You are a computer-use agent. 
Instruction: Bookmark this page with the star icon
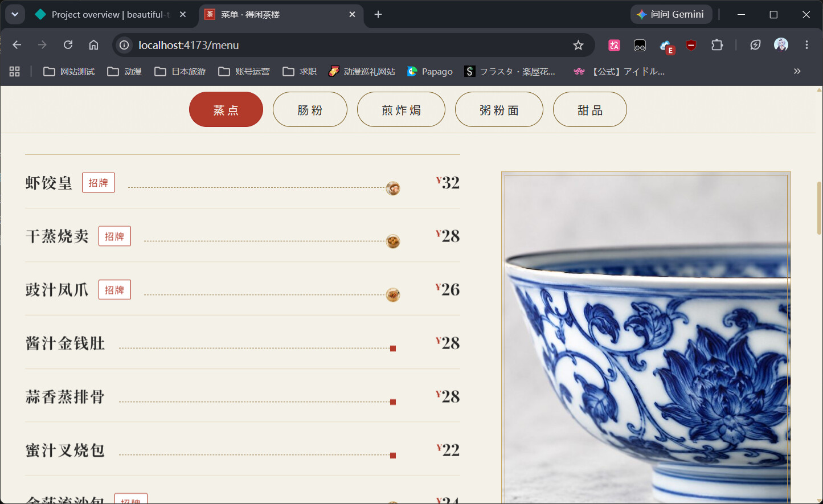pyautogui.click(x=578, y=45)
